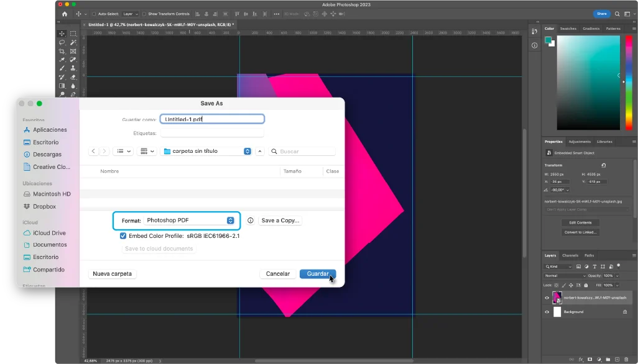
Task: Click the add layer mask icon
Action: [590, 360]
